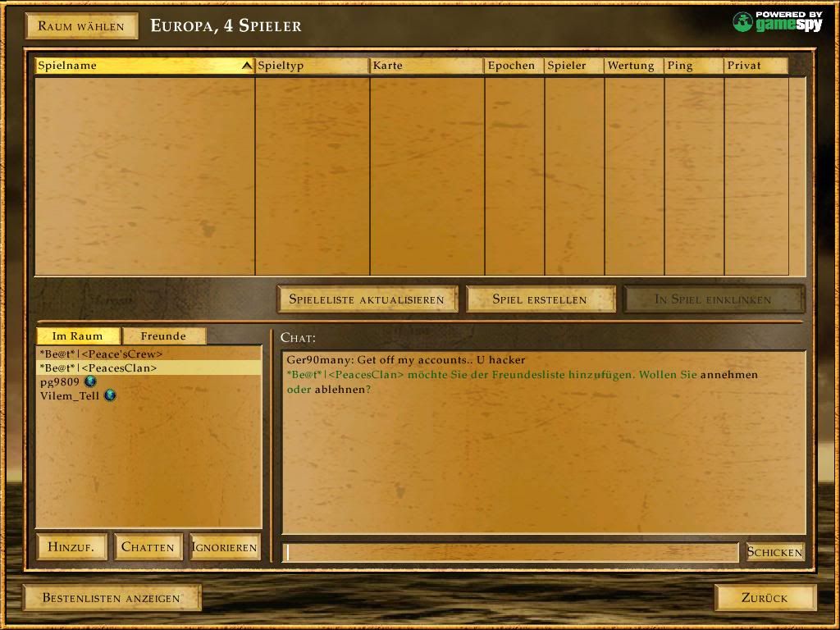
Task: Click the globe icon beside Vilem_Tell
Action: point(110,395)
